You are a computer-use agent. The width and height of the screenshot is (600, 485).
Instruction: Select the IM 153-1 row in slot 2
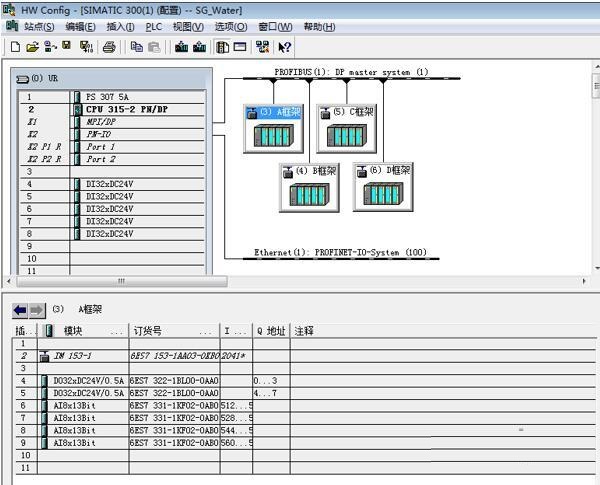click(305, 356)
